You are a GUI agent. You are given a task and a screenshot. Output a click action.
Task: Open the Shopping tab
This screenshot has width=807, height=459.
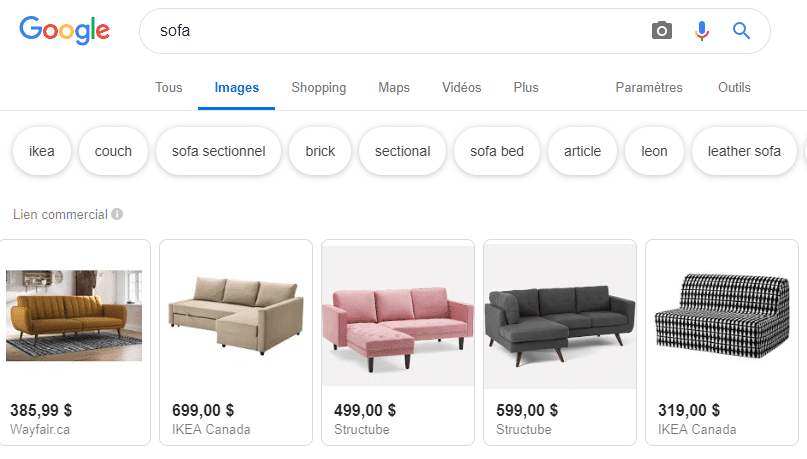(x=319, y=88)
